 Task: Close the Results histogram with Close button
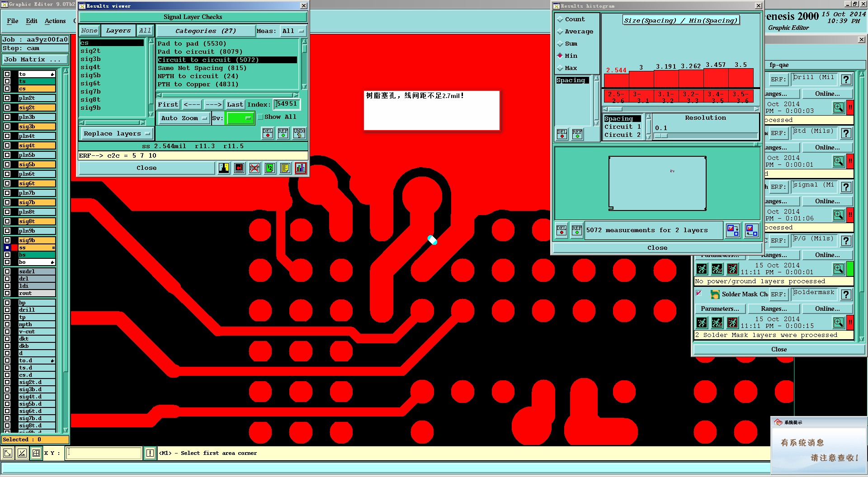click(657, 248)
